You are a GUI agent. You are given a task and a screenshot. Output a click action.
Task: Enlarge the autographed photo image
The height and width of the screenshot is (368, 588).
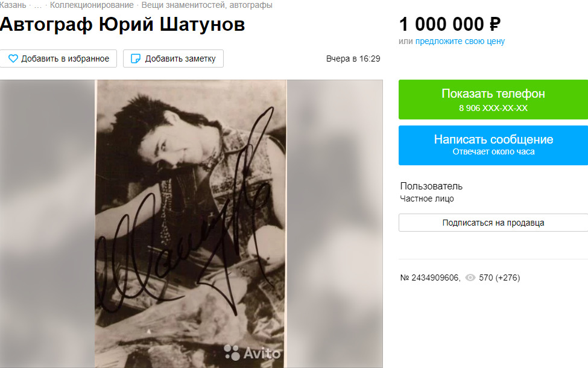coord(191,224)
